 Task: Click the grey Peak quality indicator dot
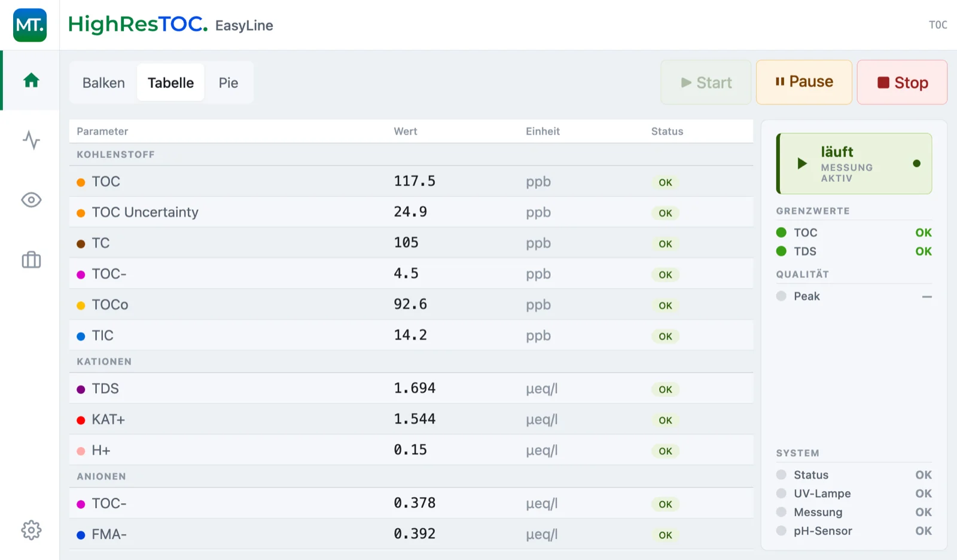pos(781,296)
